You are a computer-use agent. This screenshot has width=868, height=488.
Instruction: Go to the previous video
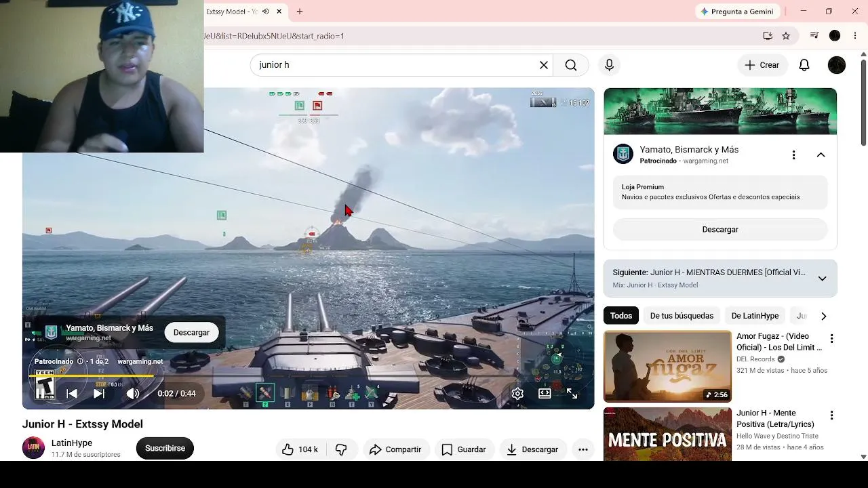pos(72,394)
